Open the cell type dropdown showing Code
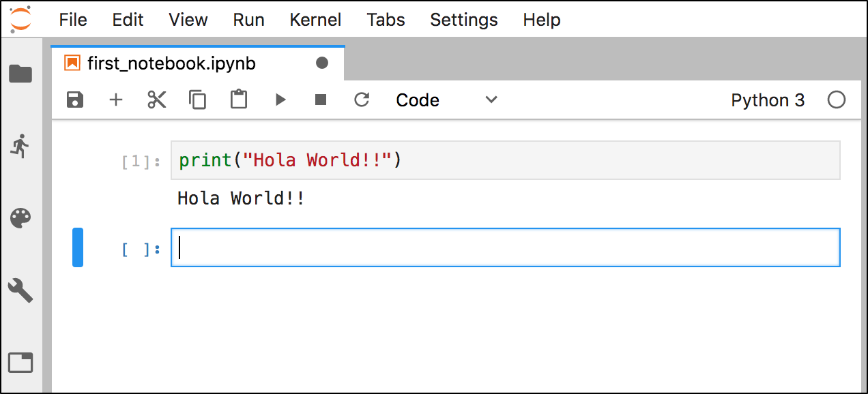Screen dimensions: 868x394 coord(447,100)
